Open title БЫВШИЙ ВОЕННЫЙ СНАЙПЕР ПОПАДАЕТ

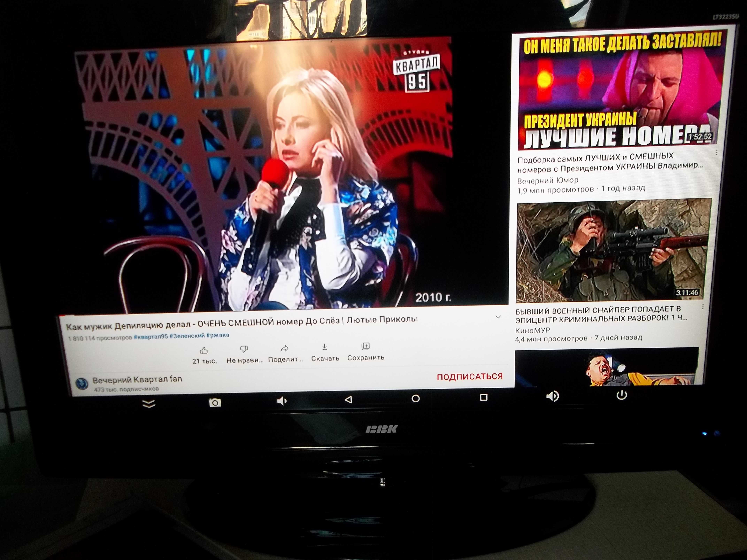coord(601,314)
